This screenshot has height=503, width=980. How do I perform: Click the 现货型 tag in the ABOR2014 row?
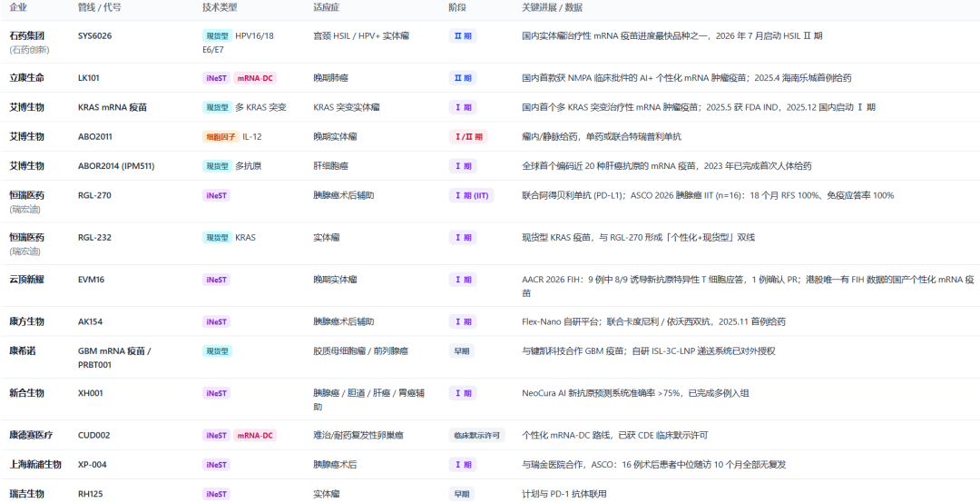tap(218, 166)
